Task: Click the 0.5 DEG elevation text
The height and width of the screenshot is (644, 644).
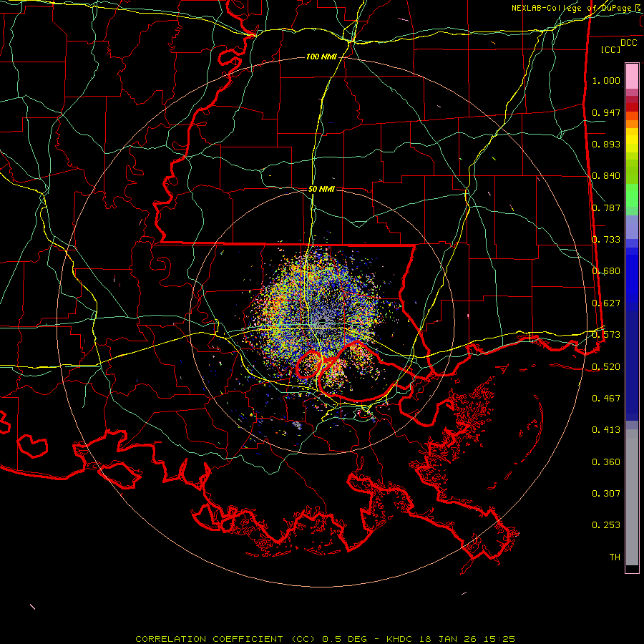Action: click(x=344, y=639)
